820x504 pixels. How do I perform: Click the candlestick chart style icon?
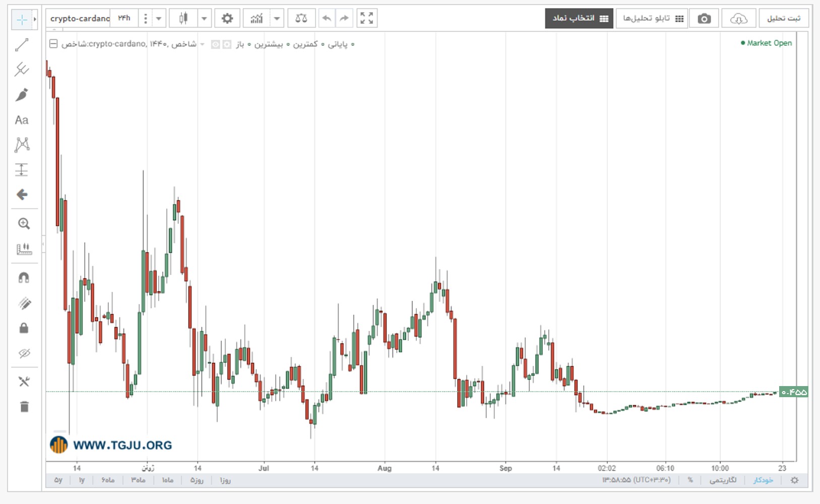point(183,19)
